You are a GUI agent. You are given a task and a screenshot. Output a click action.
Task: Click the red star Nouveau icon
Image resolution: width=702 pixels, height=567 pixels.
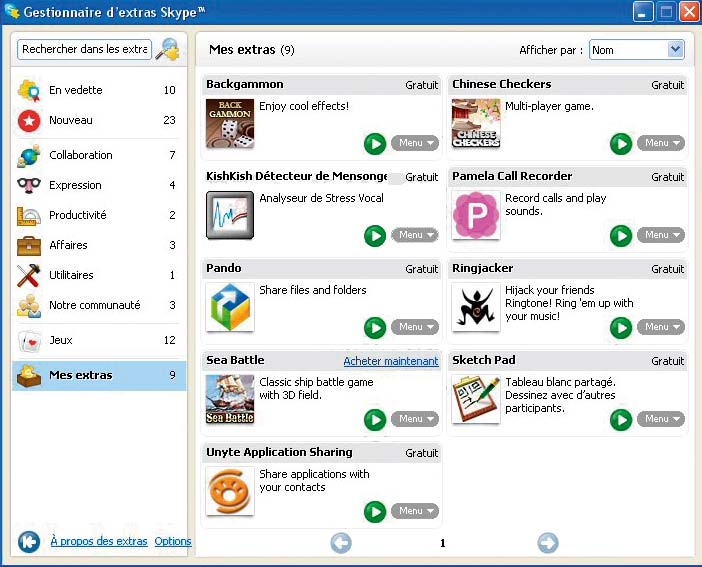tap(29, 120)
